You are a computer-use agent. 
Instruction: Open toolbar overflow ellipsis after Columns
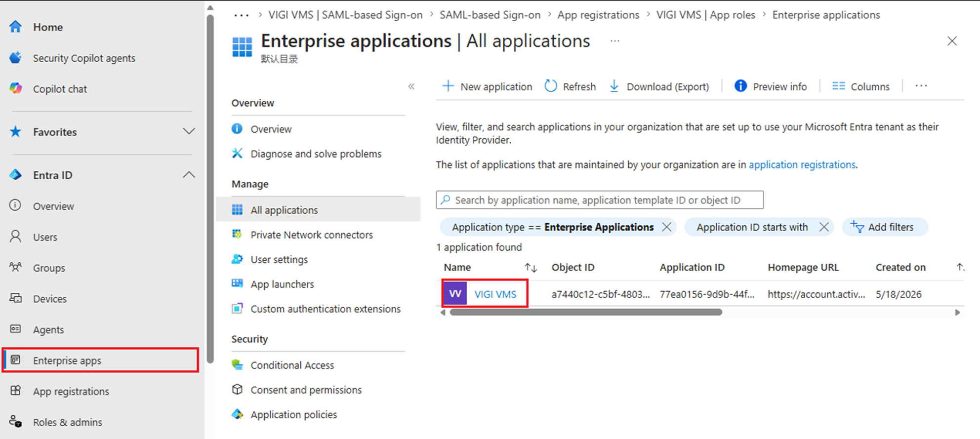tap(921, 86)
